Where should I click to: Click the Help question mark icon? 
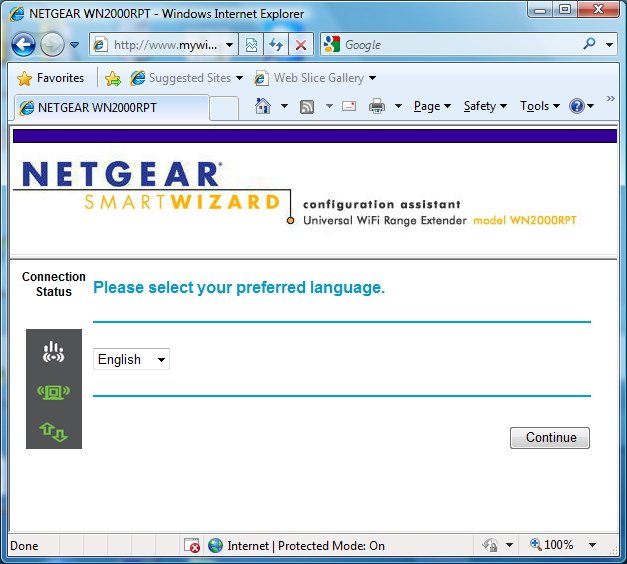(x=577, y=106)
